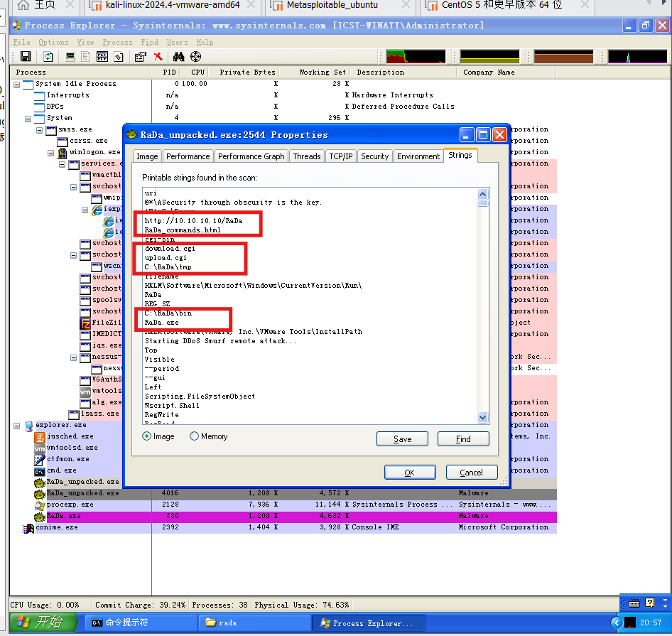Collapse the System tree node
672x636 pixels.
coord(28,119)
